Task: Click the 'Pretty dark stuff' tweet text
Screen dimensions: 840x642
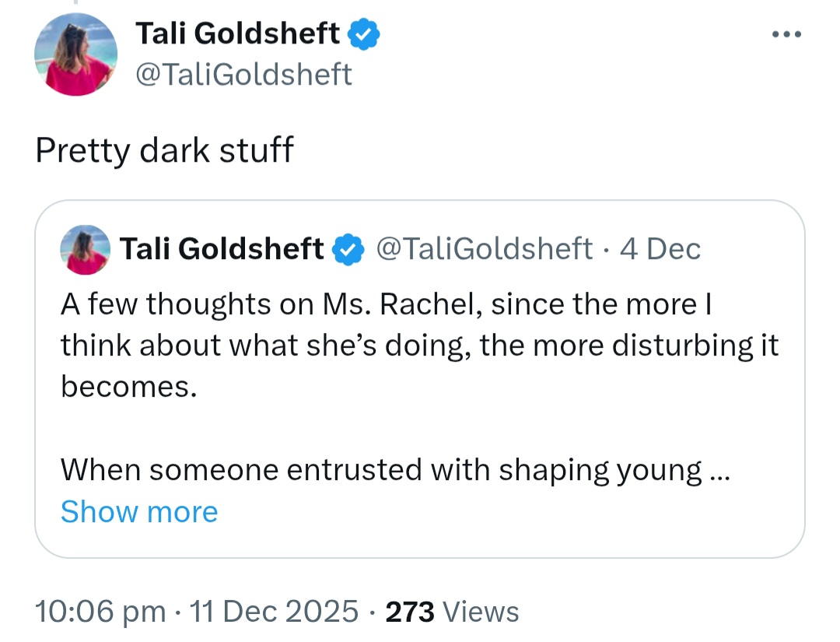Action: coord(164,149)
